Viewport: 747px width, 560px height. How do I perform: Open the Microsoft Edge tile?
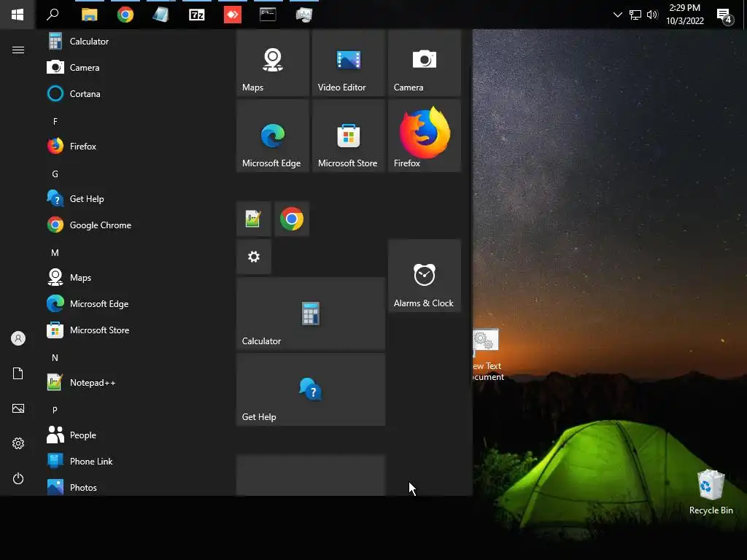point(273,135)
